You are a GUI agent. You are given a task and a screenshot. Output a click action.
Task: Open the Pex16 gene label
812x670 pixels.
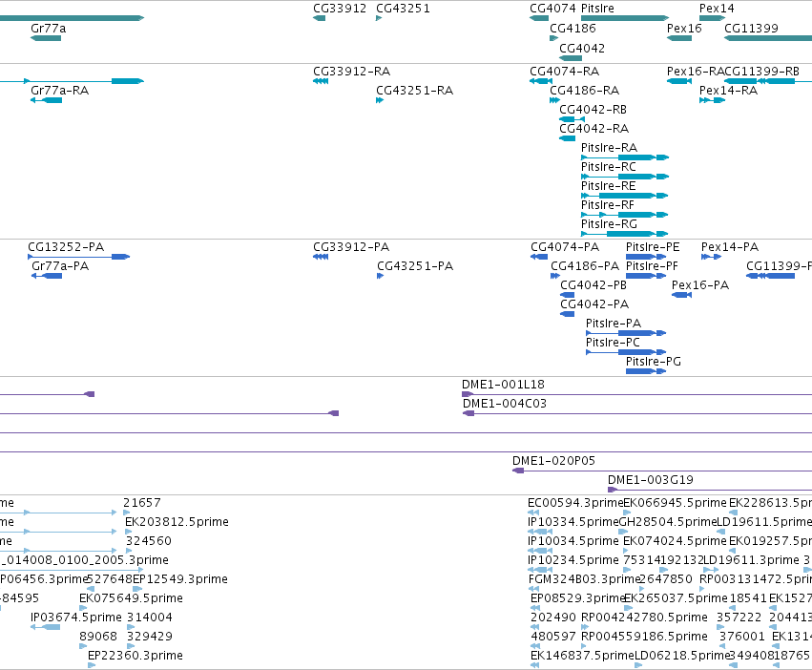pyautogui.click(x=684, y=29)
